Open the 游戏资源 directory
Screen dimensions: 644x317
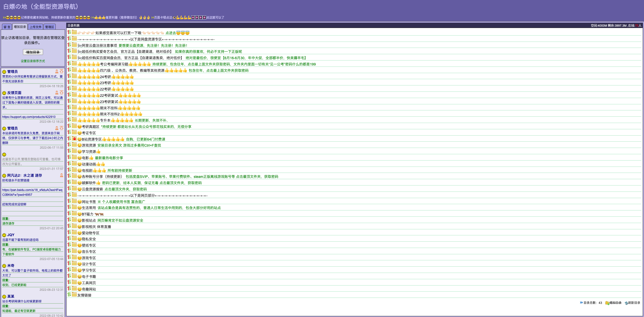pyautogui.click(x=89, y=145)
